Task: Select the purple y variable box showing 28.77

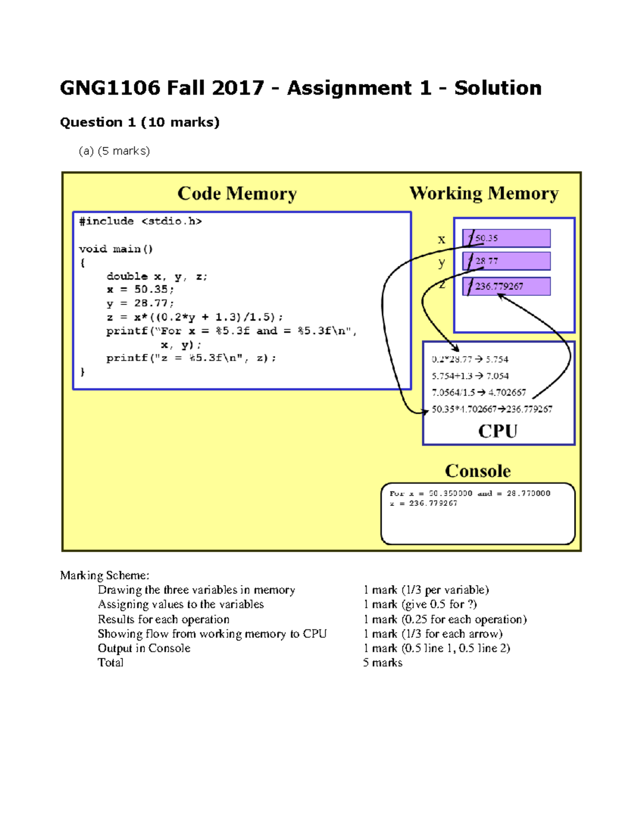Action: pyautogui.click(x=506, y=261)
